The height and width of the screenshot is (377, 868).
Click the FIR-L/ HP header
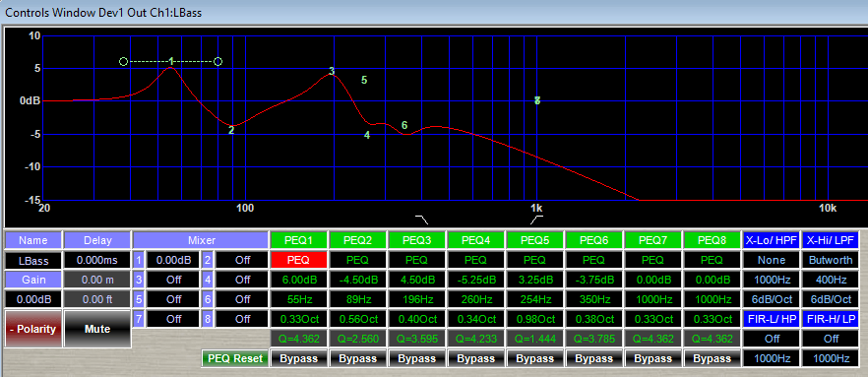[772, 319]
